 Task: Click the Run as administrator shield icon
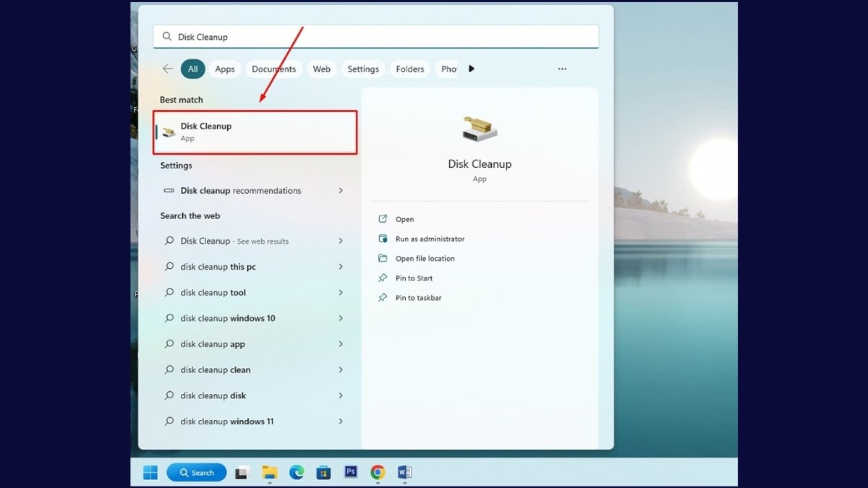click(x=383, y=239)
